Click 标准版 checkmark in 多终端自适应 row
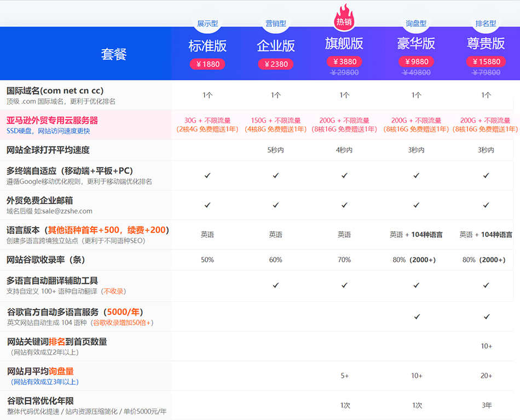The width and height of the screenshot is (520, 420). coord(207,175)
